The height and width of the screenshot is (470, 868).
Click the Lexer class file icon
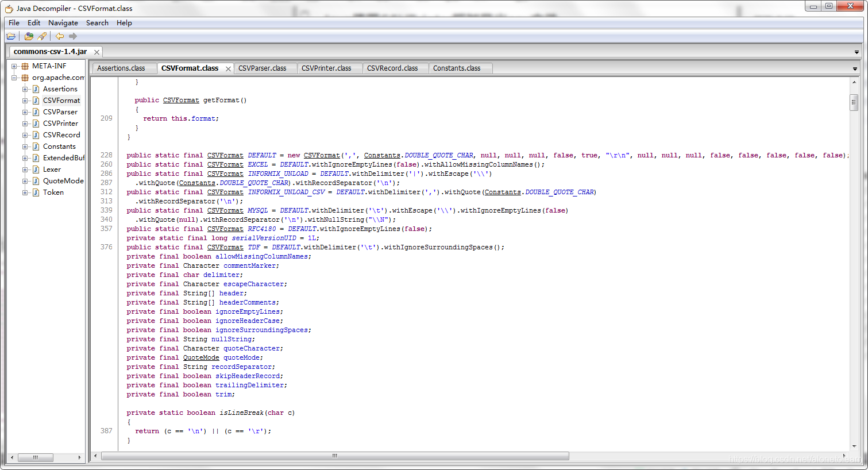(36, 169)
